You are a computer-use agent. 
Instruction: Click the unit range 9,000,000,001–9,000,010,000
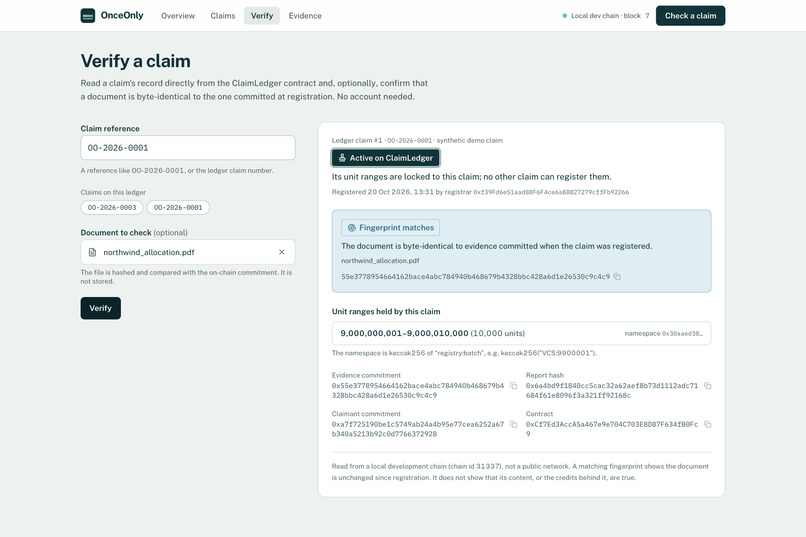pos(404,334)
